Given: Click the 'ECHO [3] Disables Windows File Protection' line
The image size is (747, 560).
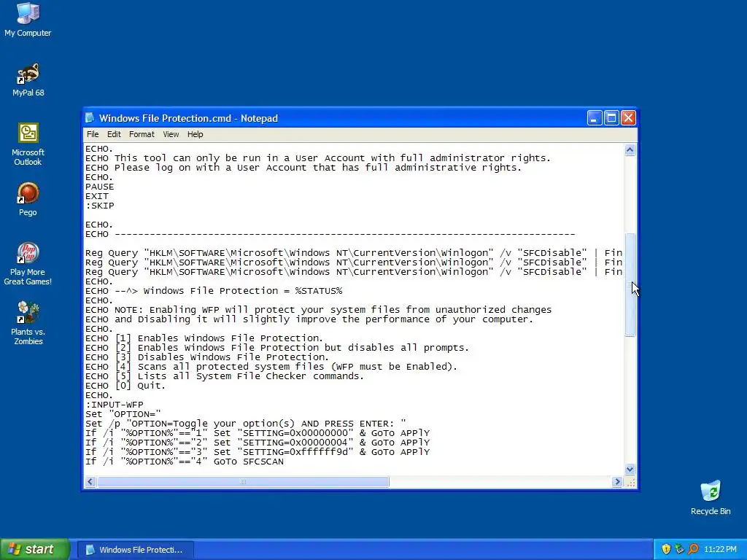Looking at the screenshot, I should pos(206,357).
